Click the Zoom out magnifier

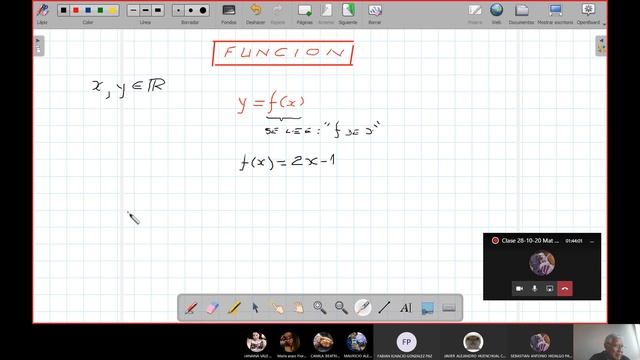point(341,308)
